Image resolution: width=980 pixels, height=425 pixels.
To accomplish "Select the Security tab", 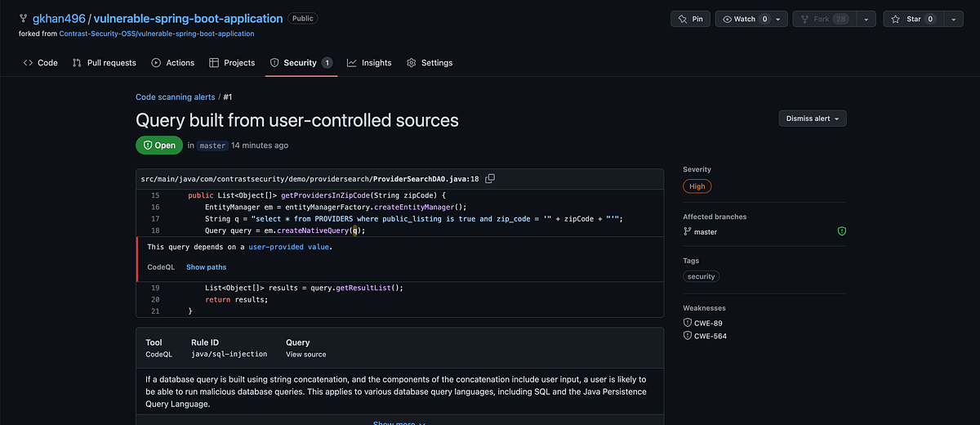I will click(x=301, y=63).
